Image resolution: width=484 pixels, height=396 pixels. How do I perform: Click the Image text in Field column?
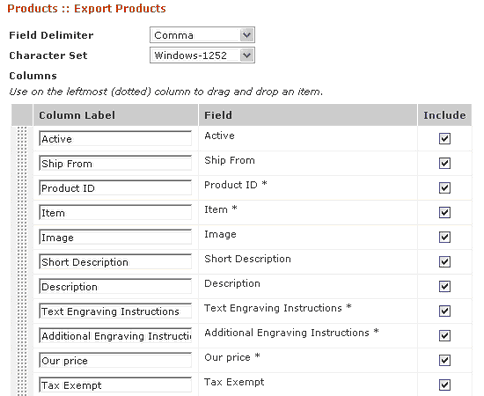(x=220, y=234)
